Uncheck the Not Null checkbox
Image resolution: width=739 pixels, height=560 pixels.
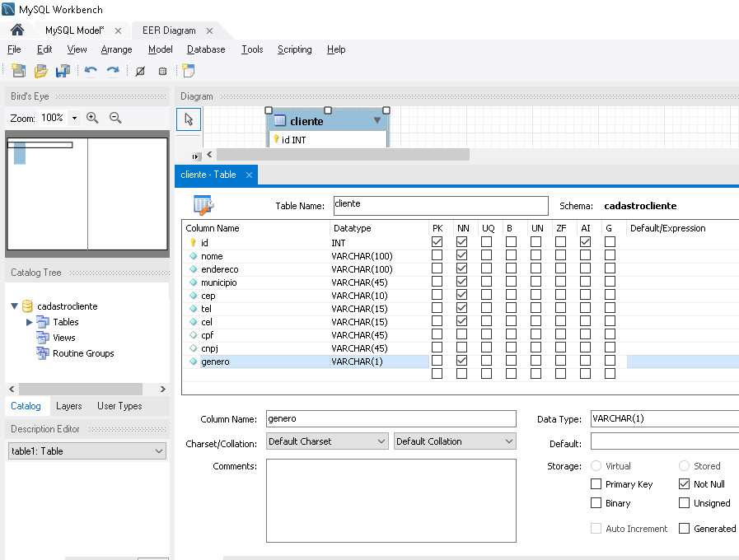684,483
